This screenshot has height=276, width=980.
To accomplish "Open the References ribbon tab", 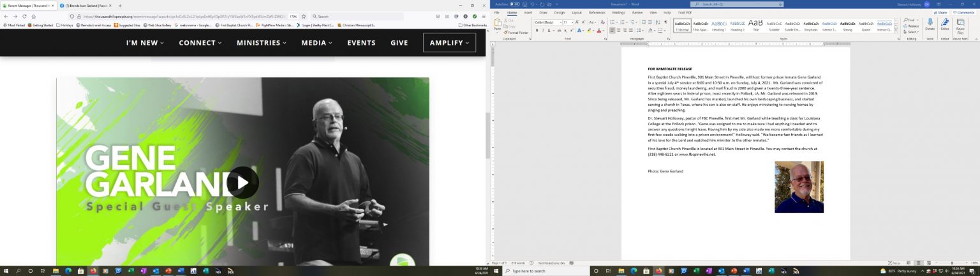I will pos(597,12).
